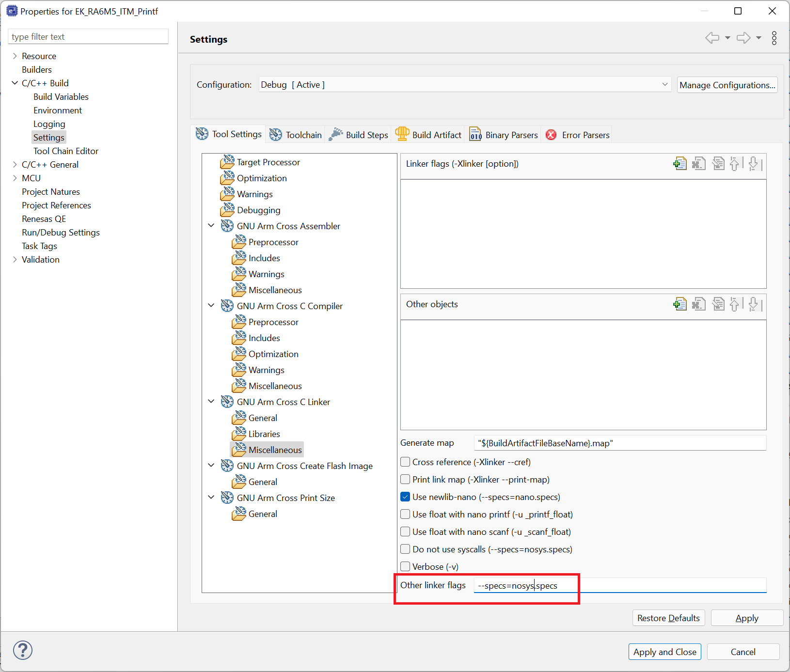Switch to the Tool Settings tab
This screenshot has height=672, width=790.
pyautogui.click(x=229, y=134)
